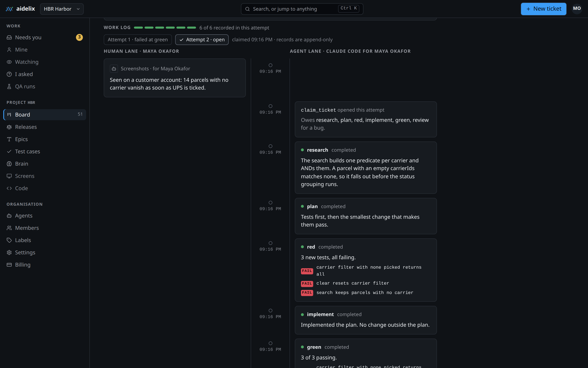
Task: Click the Code brackets icon
Action: [x=9, y=188]
